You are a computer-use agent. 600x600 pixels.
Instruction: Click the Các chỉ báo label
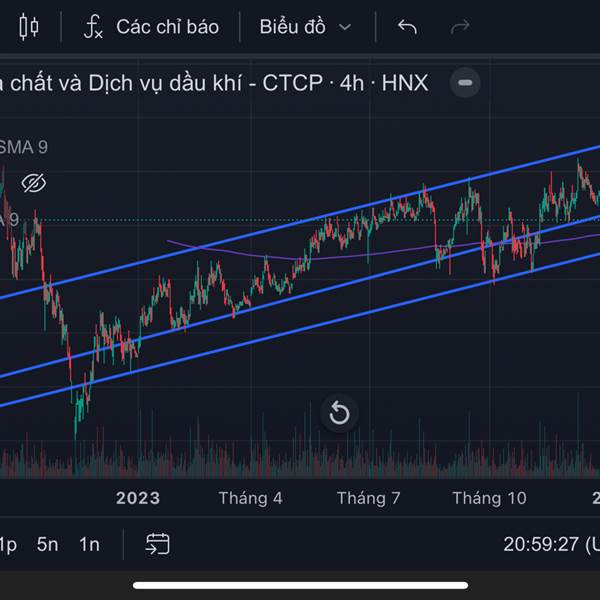point(167,27)
